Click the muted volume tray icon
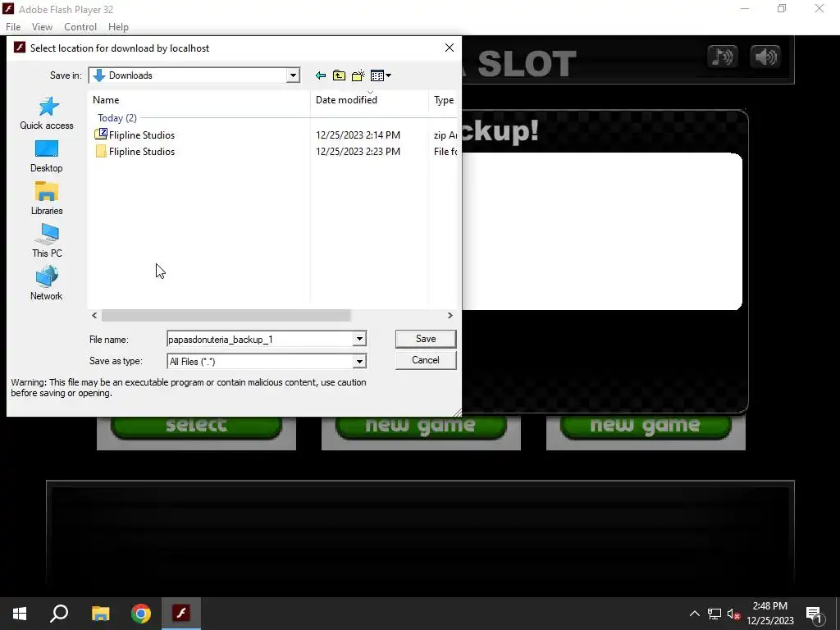 (734, 614)
